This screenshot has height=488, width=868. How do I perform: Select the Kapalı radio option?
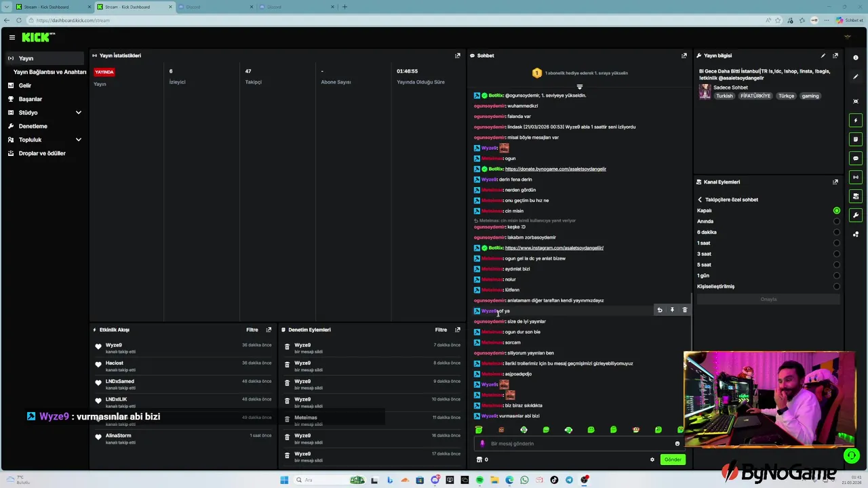tap(836, 211)
